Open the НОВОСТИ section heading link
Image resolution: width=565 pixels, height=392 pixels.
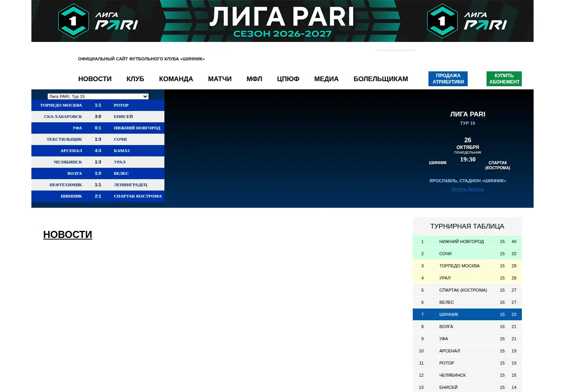tap(67, 234)
